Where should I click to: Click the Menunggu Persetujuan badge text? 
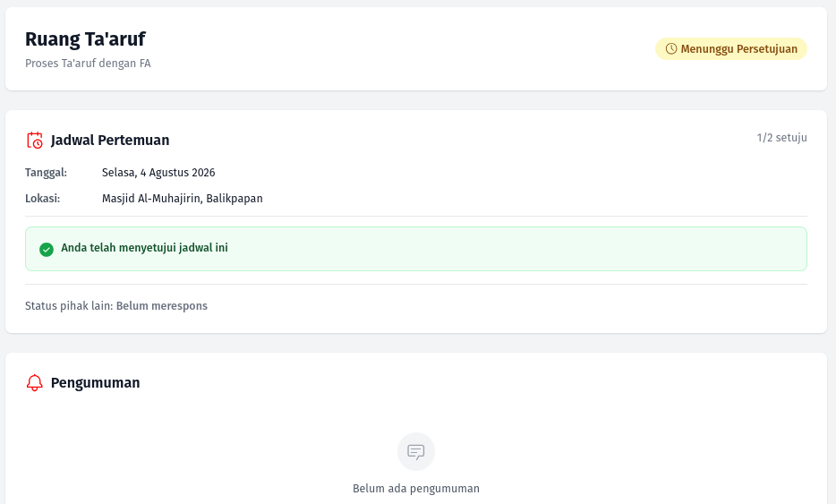click(739, 49)
